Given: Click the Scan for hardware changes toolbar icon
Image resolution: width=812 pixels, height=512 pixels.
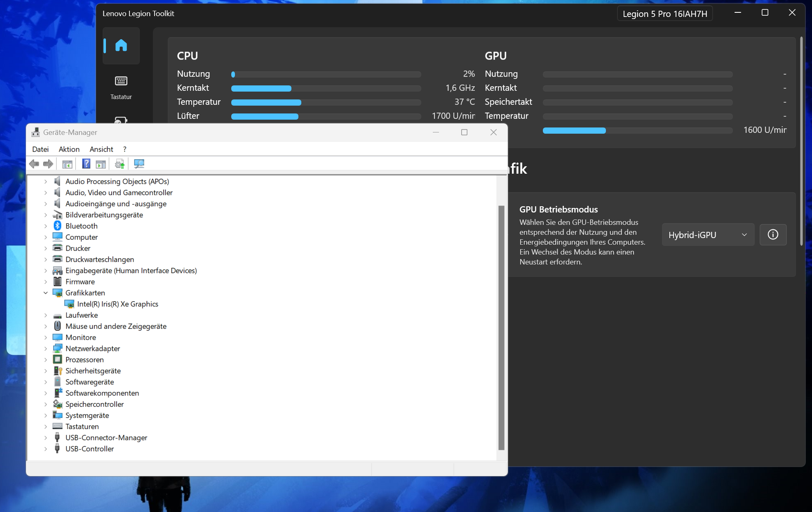Looking at the screenshot, I should [139, 164].
